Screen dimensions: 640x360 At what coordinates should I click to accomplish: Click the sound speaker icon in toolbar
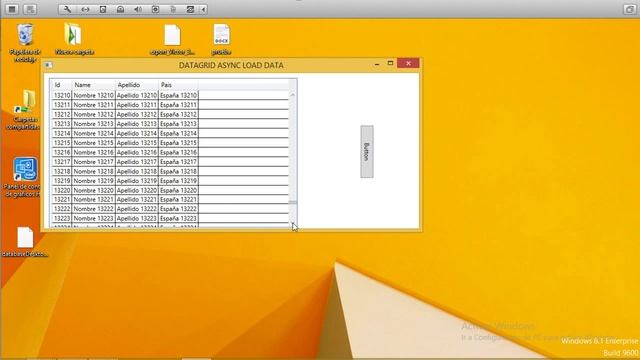tap(138, 9)
